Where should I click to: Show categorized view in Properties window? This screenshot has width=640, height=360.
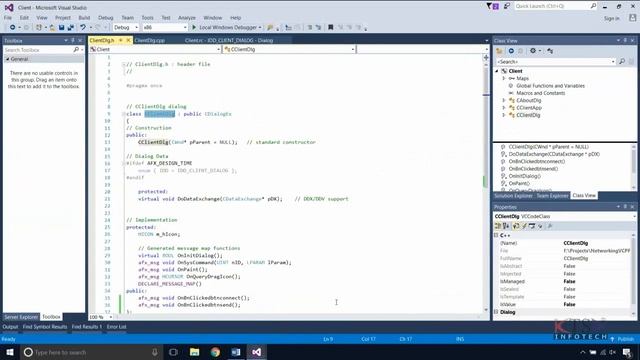pos(498,226)
